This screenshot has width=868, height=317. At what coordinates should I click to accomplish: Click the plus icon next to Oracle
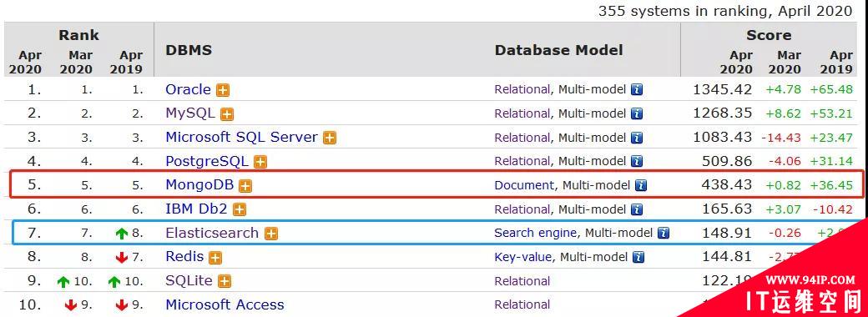223,90
